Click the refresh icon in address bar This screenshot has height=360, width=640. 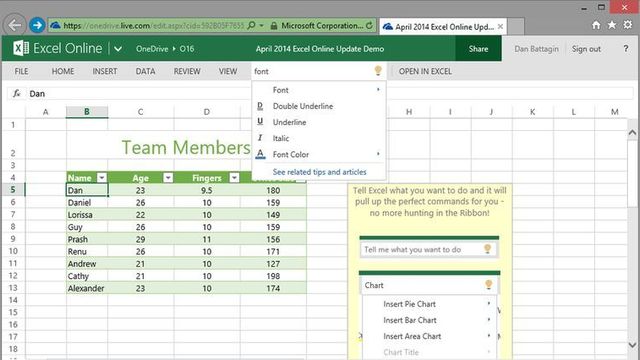pos(369,25)
